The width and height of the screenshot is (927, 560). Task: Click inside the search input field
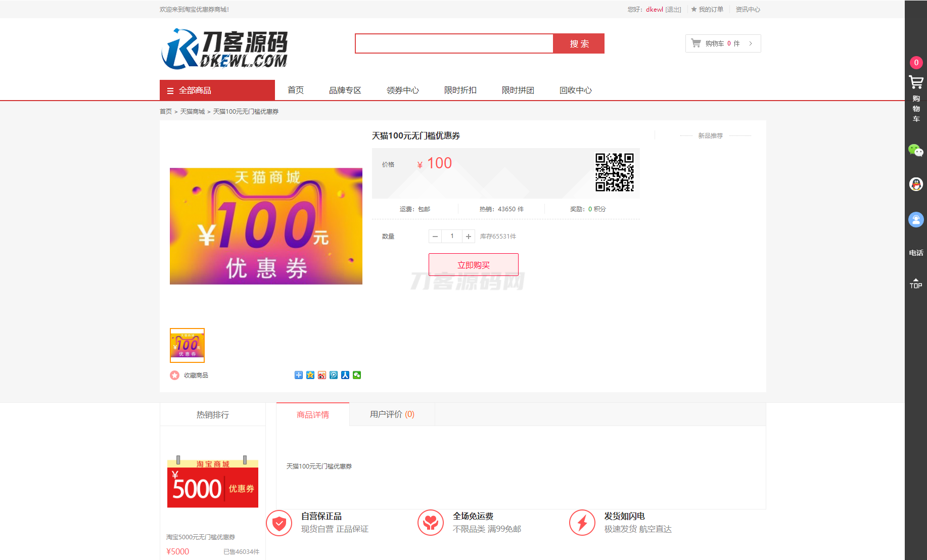(454, 43)
